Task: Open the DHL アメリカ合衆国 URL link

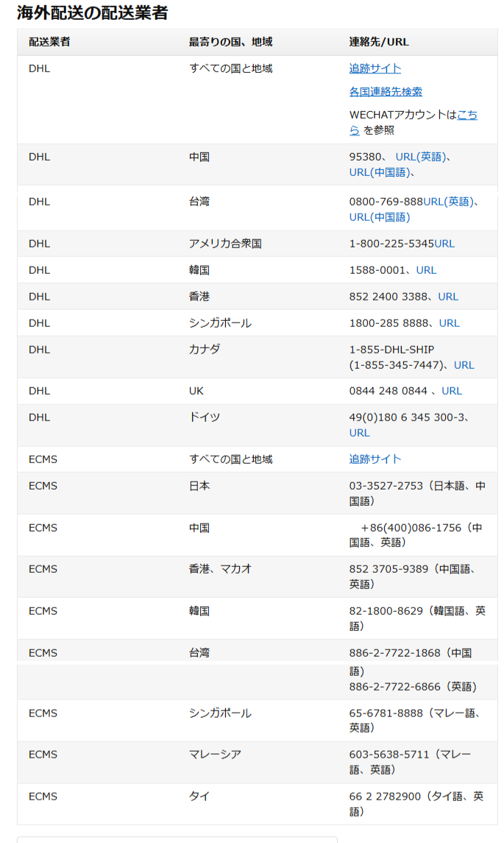Action: point(444,243)
